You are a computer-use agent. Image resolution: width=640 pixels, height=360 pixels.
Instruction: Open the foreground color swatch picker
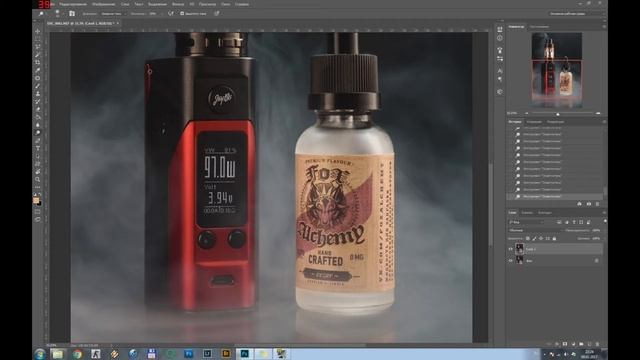36,200
